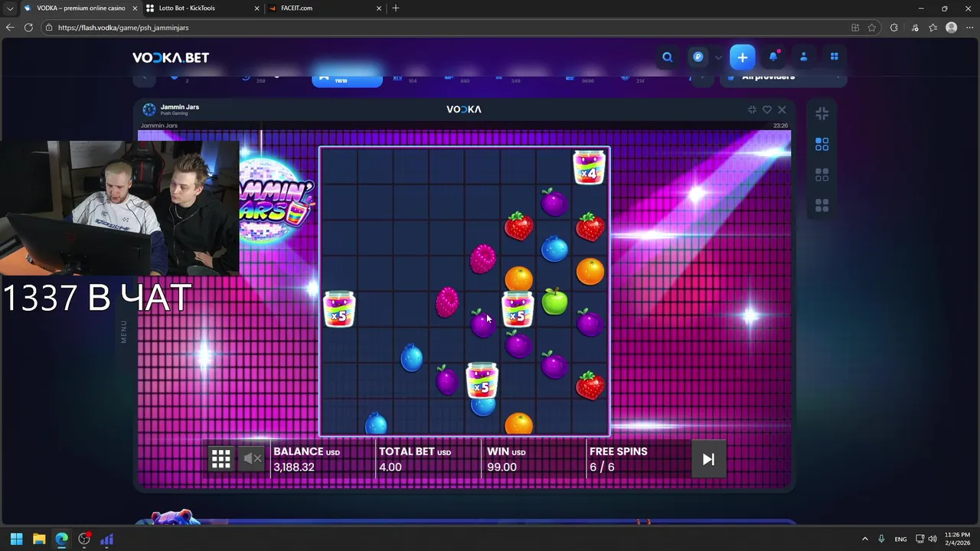Click the Jammin Jars game title label
The height and width of the screenshot is (551, 980).
pos(180,107)
